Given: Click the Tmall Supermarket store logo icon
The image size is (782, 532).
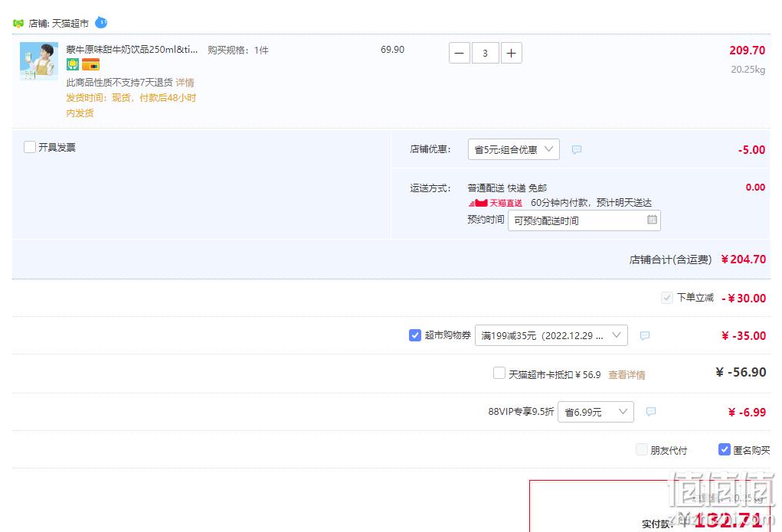Looking at the screenshot, I should coord(18,24).
